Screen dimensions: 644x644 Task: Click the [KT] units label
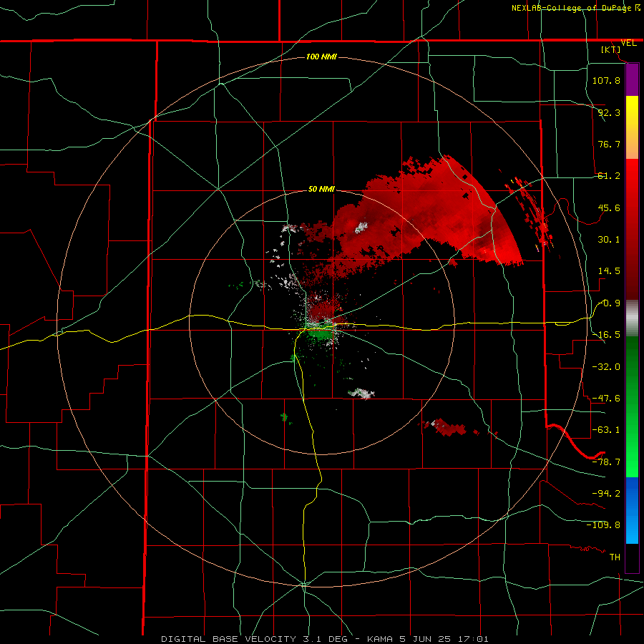(x=611, y=49)
